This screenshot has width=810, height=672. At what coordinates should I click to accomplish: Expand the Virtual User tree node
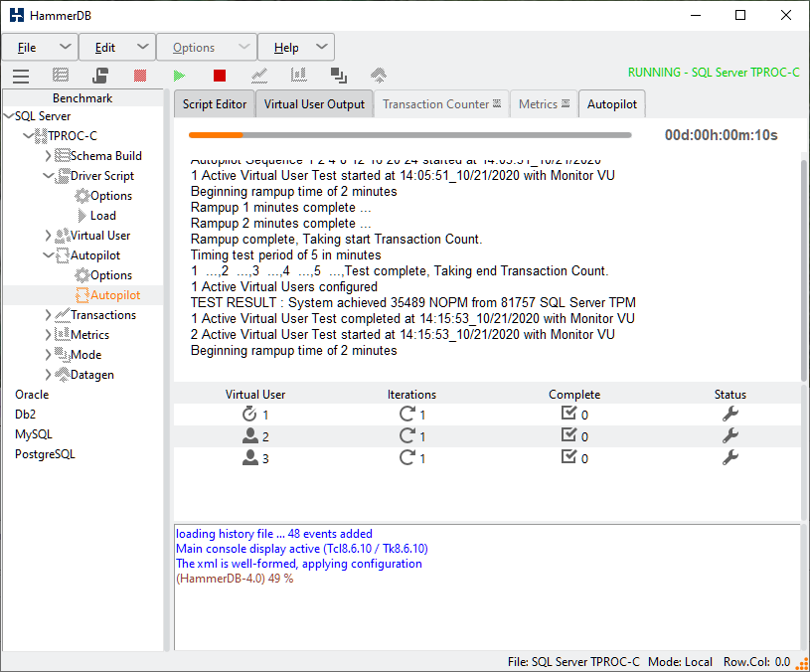tap(48, 236)
